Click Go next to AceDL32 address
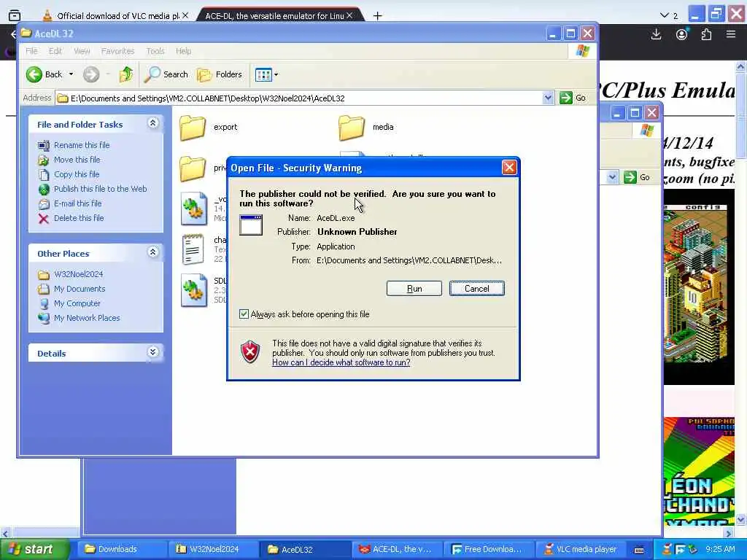 tap(573, 98)
